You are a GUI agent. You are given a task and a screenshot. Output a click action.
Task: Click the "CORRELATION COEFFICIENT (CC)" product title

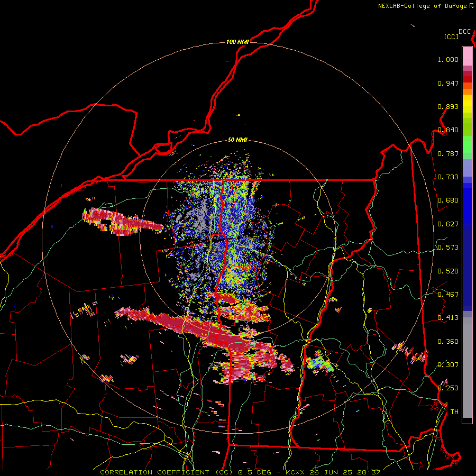[x=167, y=472]
